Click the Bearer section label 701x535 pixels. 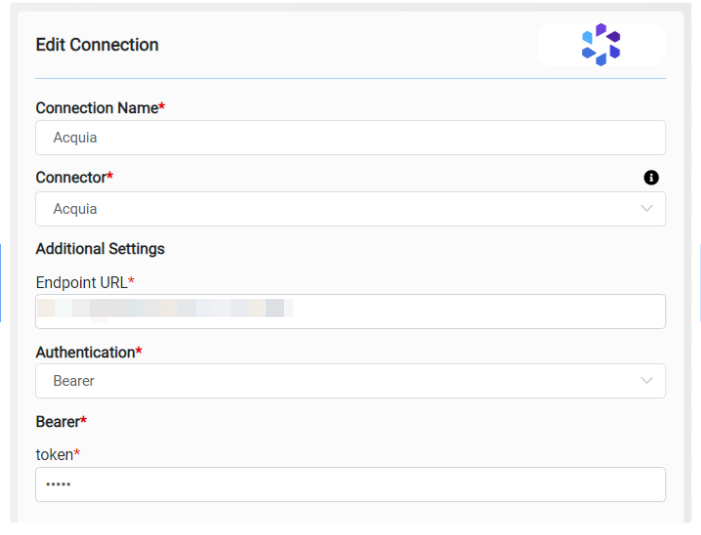[x=60, y=422]
